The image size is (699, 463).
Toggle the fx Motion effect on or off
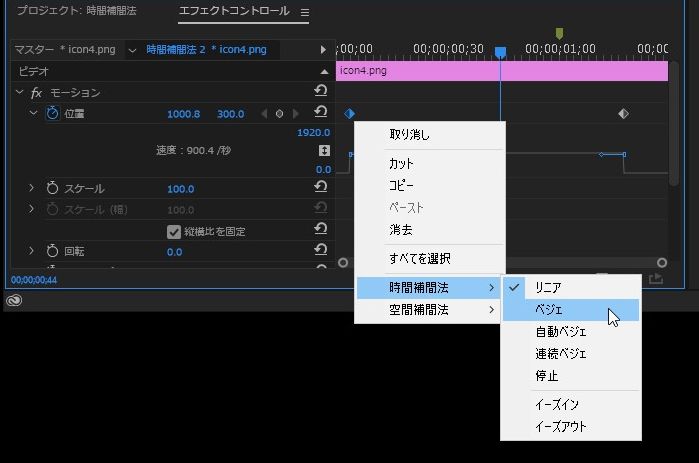(37, 92)
